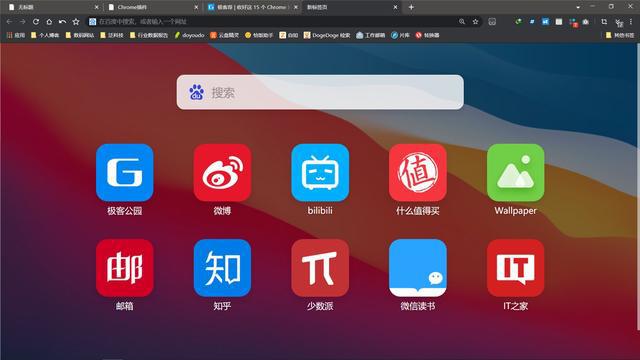Screen dimensions: 640x360
Task: Bookmark this page with address bar star
Action: 476,22
